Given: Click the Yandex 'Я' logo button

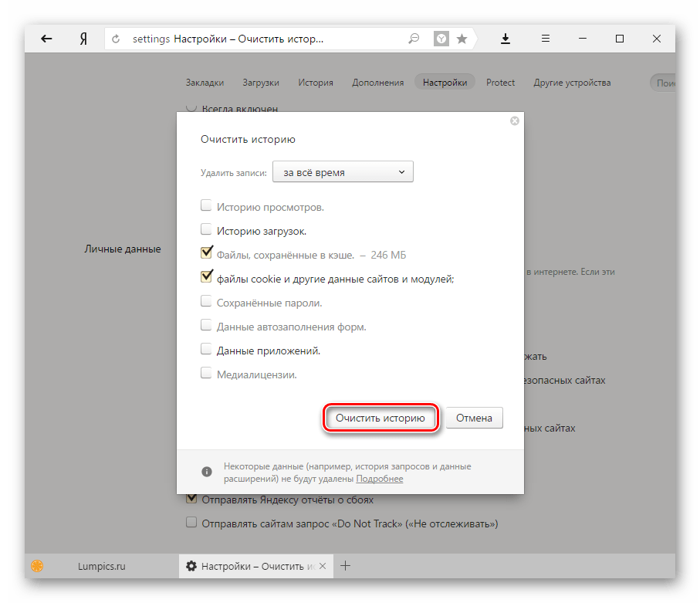Looking at the screenshot, I should [83, 39].
